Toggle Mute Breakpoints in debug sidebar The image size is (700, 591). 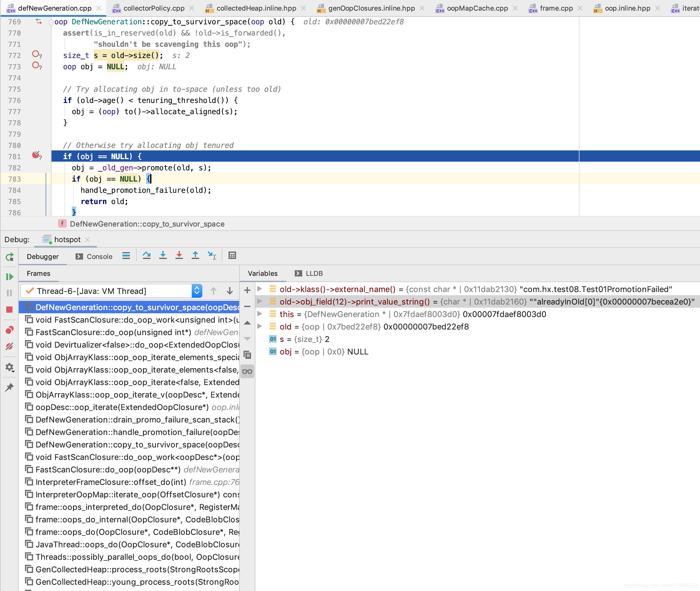click(x=9, y=346)
